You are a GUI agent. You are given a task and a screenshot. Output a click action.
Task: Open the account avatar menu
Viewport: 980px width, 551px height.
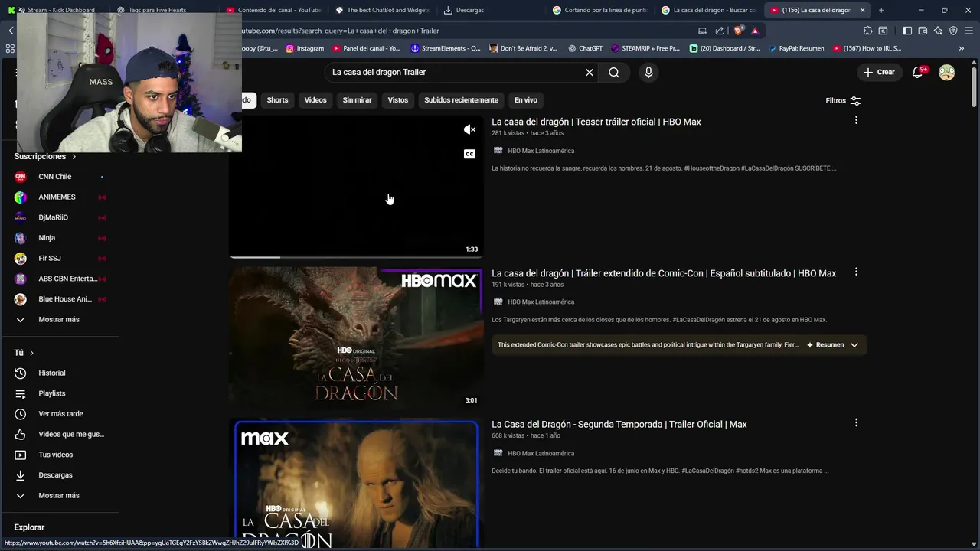point(947,72)
